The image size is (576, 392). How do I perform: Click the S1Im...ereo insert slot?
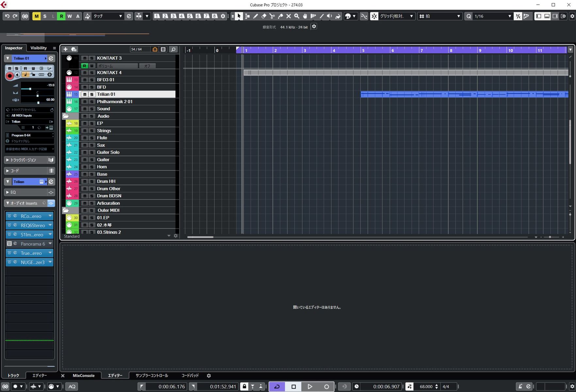click(32, 235)
